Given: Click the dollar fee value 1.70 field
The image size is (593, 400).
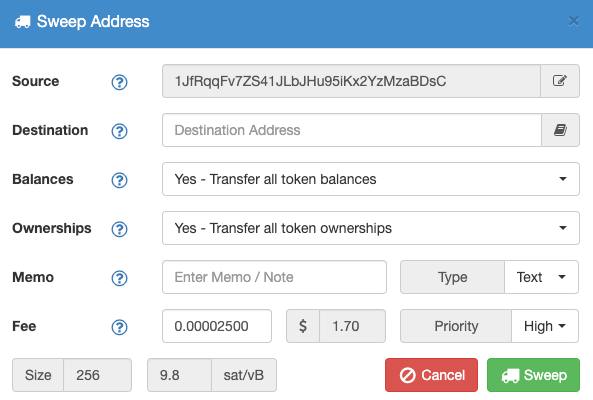Looking at the screenshot, I should (352, 326).
